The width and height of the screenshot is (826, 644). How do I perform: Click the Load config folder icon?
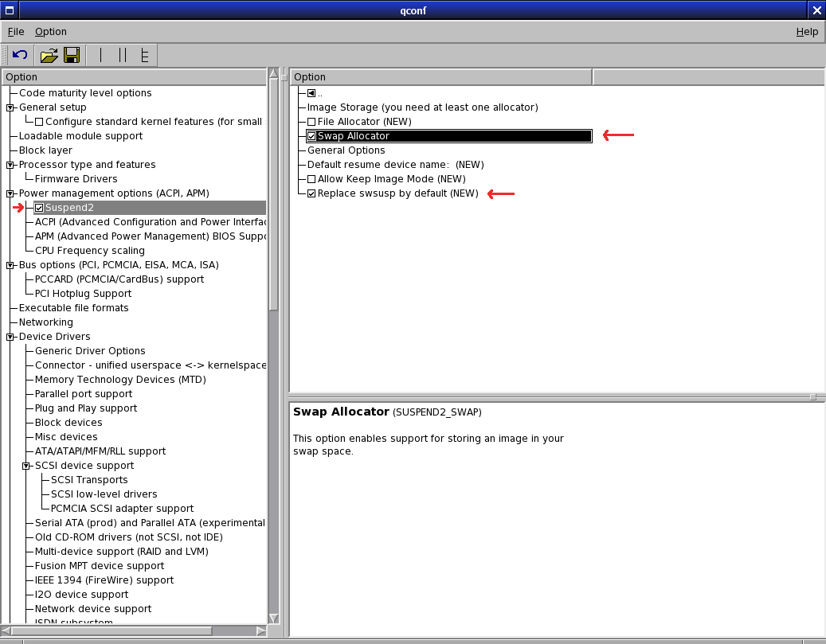(x=49, y=55)
